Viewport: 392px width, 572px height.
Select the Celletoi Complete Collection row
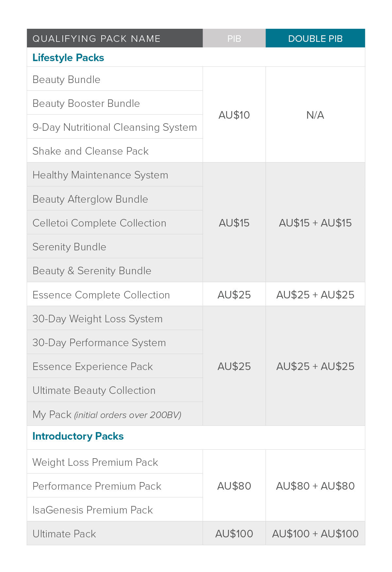115,223
